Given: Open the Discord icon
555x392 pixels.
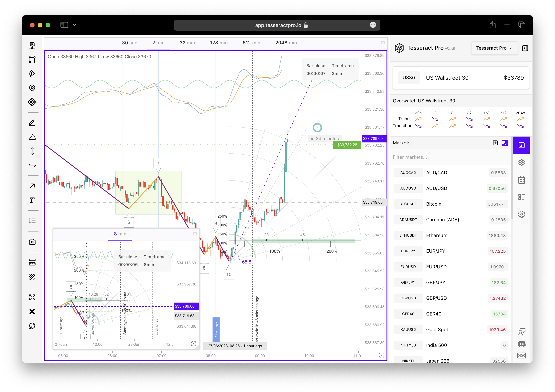Looking at the screenshot, I should [522, 344].
